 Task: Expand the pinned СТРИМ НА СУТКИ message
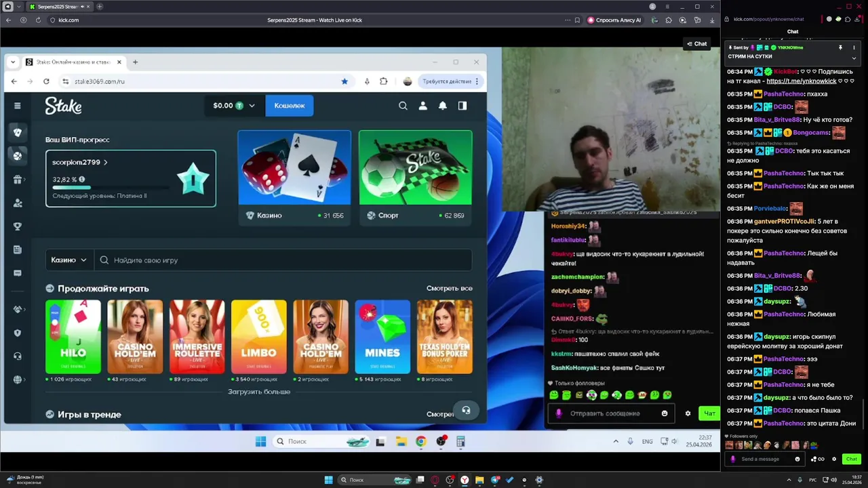tap(854, 58)
